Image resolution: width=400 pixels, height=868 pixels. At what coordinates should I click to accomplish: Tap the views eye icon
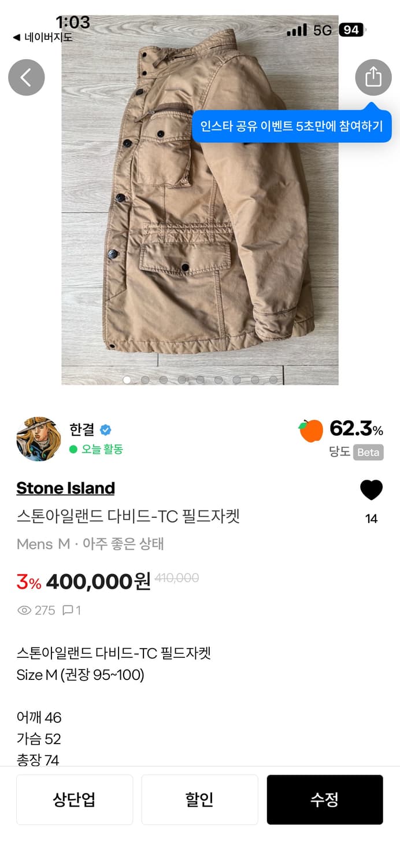[24, 610]
